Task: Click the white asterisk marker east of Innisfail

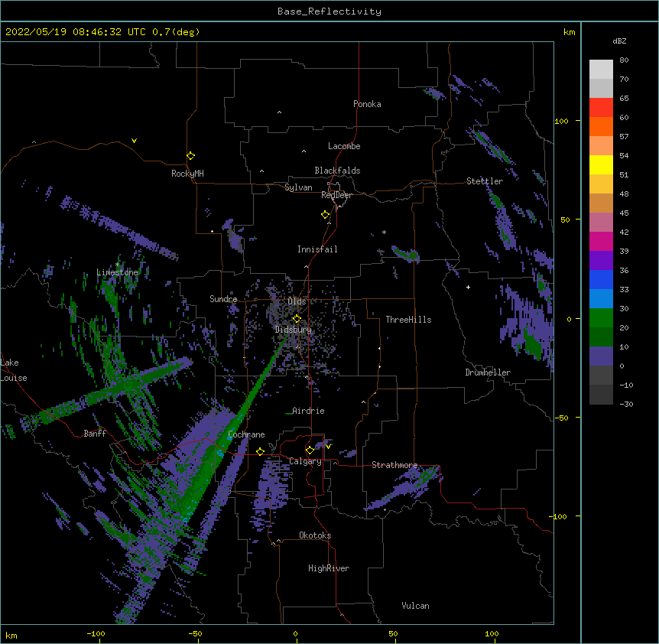Action: click(x=384, y=232)
